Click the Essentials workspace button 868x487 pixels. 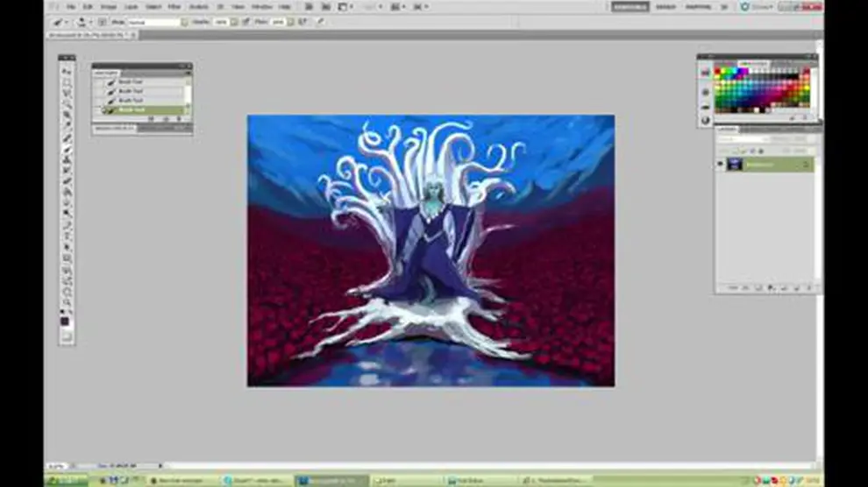(x=628, y=6)
